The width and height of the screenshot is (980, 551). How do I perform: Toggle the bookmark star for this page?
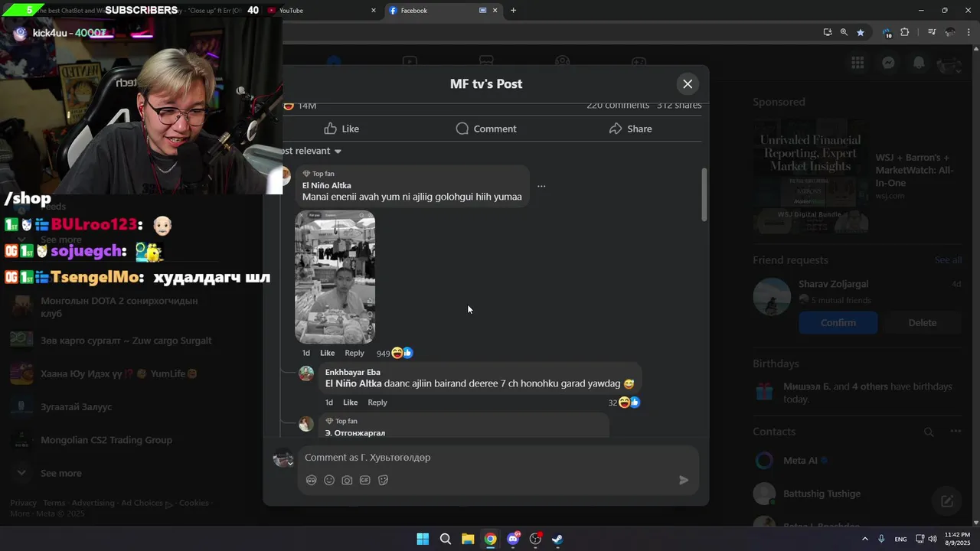coord(861,32)
